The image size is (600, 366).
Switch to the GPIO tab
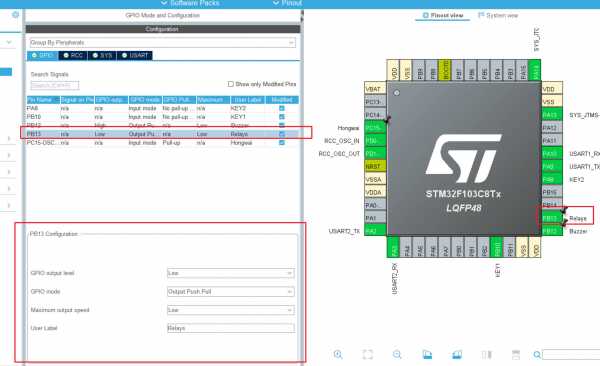click(x=42, y=56)
